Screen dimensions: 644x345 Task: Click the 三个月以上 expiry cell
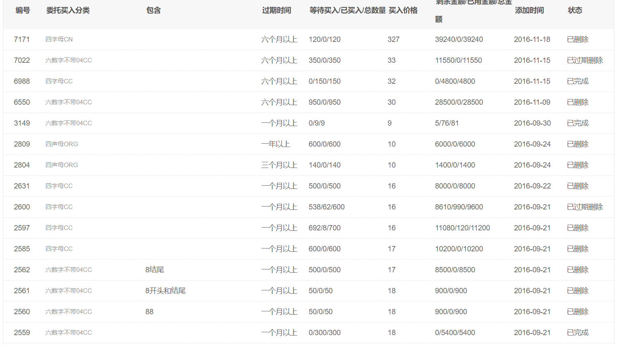pyautogui.click(x=279, y=165)
